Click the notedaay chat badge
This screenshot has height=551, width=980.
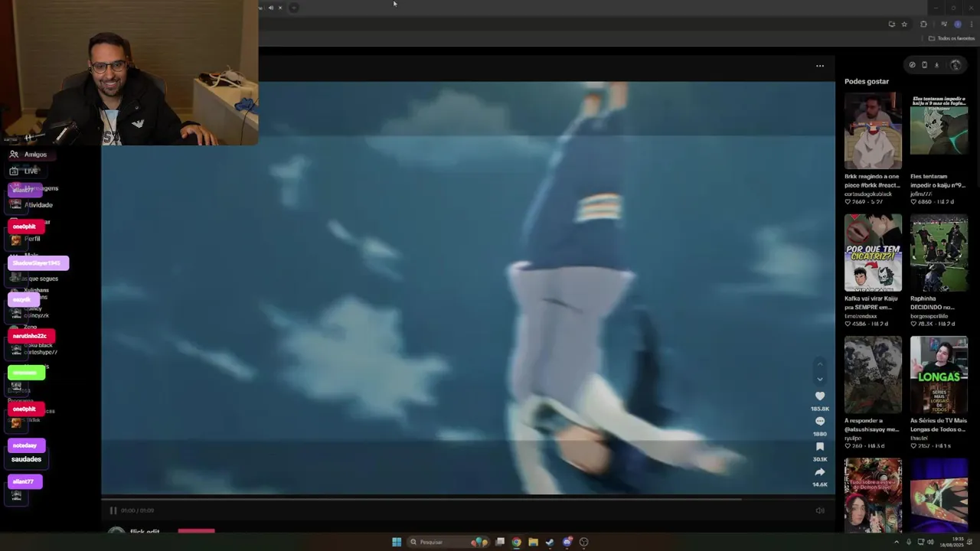coord(27,445)
